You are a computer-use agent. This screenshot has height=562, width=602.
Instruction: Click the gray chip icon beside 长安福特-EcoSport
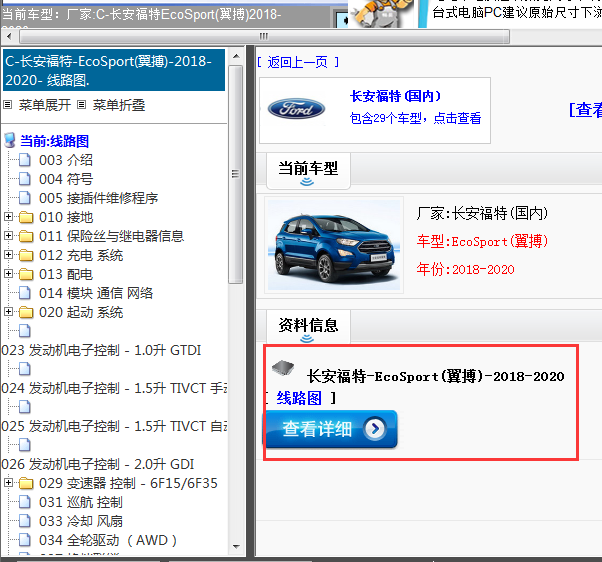coord(283,368)
